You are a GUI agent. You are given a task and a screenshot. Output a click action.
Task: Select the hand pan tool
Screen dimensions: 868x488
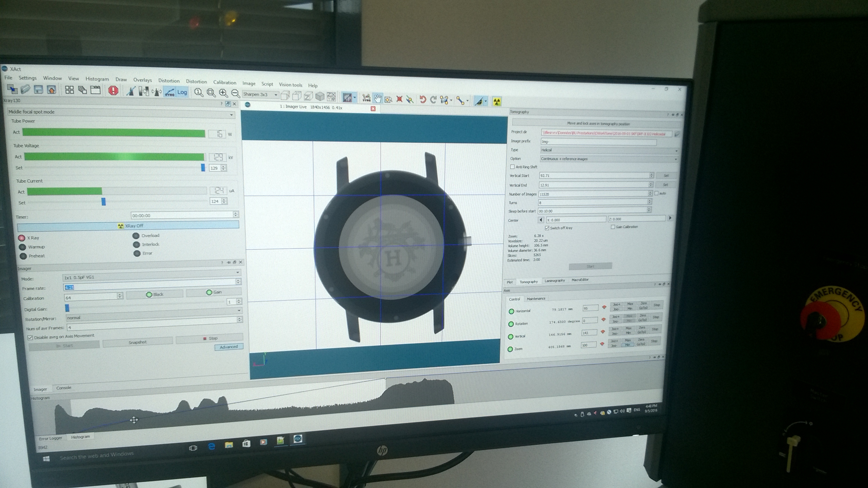tap(377, 98)
